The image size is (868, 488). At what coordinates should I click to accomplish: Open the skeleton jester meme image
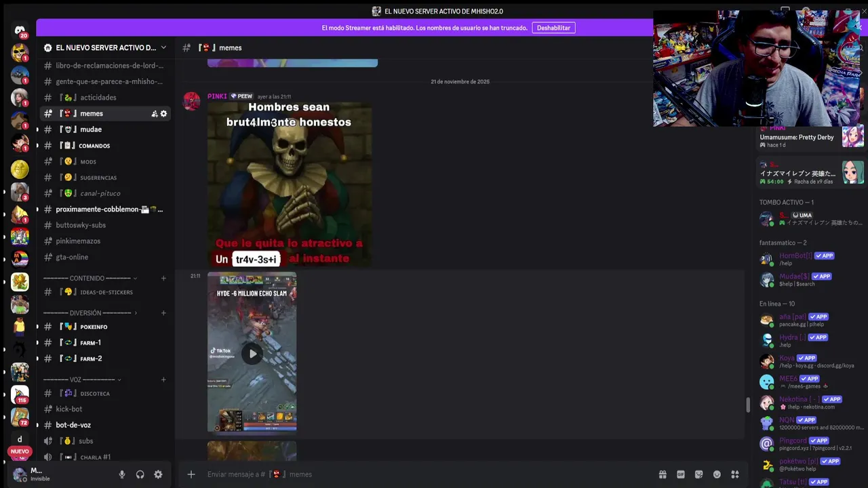coord(290,184)
